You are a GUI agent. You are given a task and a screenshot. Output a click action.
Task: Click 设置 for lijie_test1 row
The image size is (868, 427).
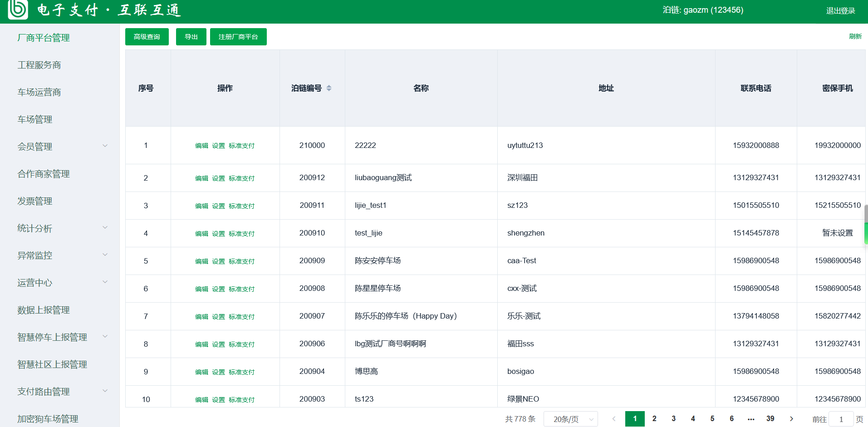pyautogui.click(x=218, y=206)
